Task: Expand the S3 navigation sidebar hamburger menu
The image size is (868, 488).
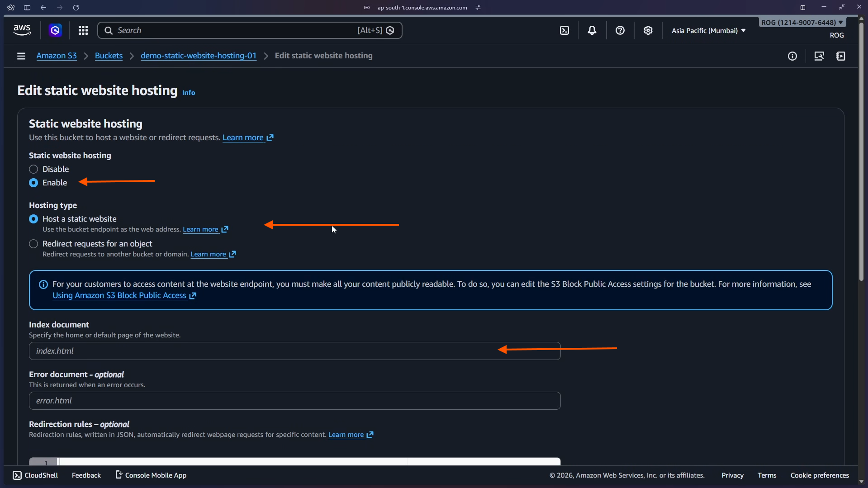Action: click(21, 56)
